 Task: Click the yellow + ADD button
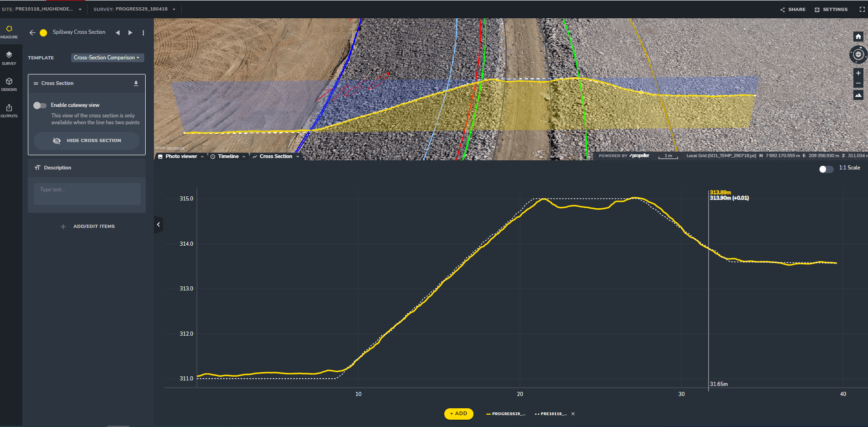(458, 414)
